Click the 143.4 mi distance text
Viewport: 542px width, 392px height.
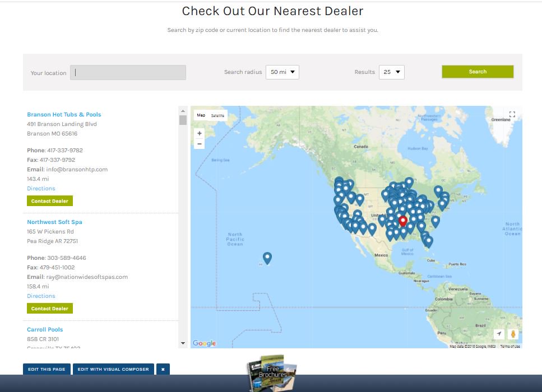coord(38,179)
